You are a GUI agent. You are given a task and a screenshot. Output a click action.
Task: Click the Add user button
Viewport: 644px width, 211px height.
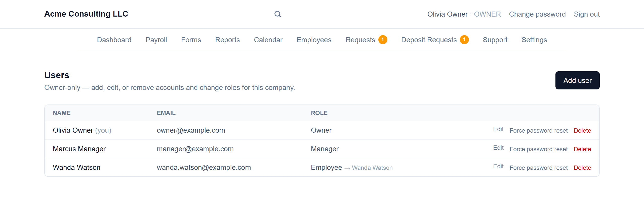[x=578, y=80]
